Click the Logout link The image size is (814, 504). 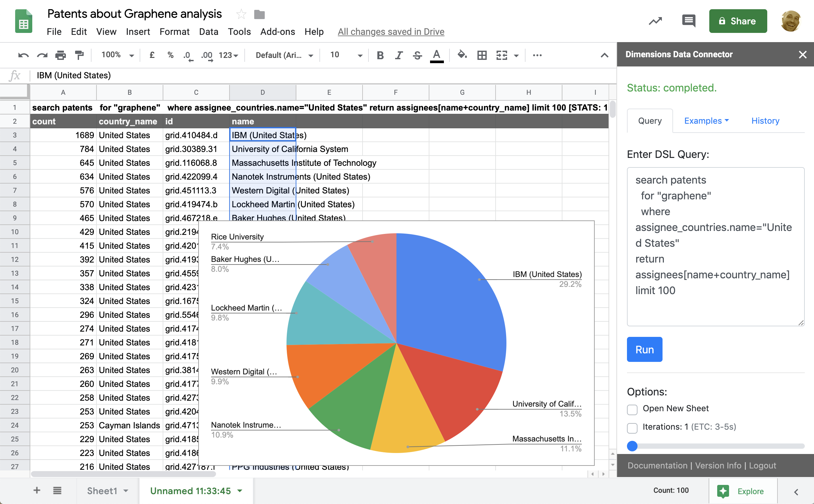click(x=762, y=465)
